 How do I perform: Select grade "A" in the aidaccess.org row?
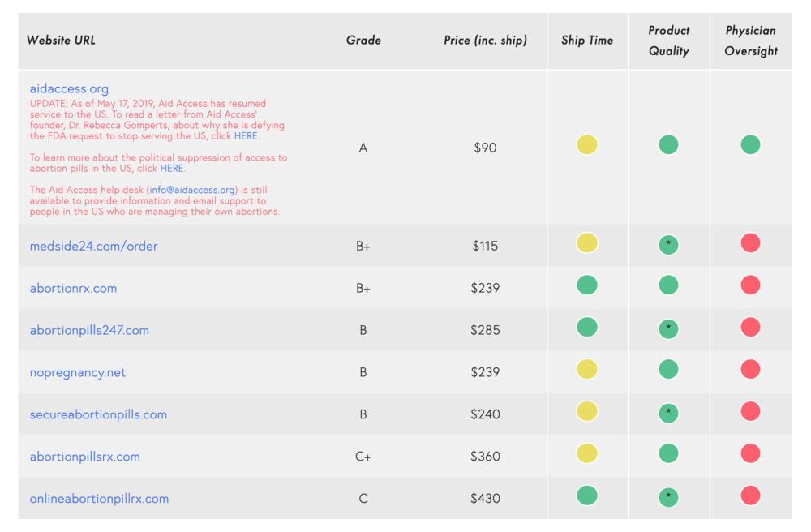[x=363, y=148]
